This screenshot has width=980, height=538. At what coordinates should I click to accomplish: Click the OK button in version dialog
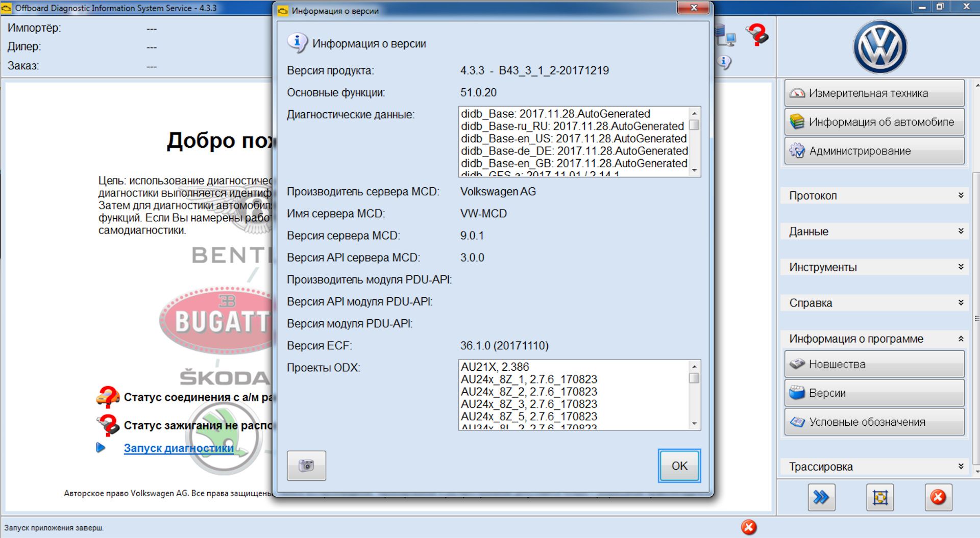(679, 466)
